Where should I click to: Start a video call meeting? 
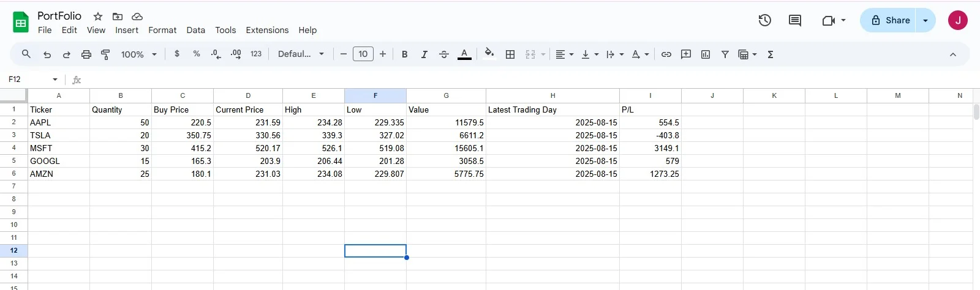pos(828,20)
